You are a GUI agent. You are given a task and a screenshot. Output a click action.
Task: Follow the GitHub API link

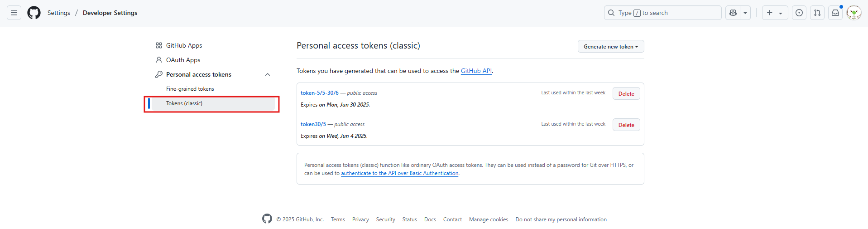[x=476, y=71]
